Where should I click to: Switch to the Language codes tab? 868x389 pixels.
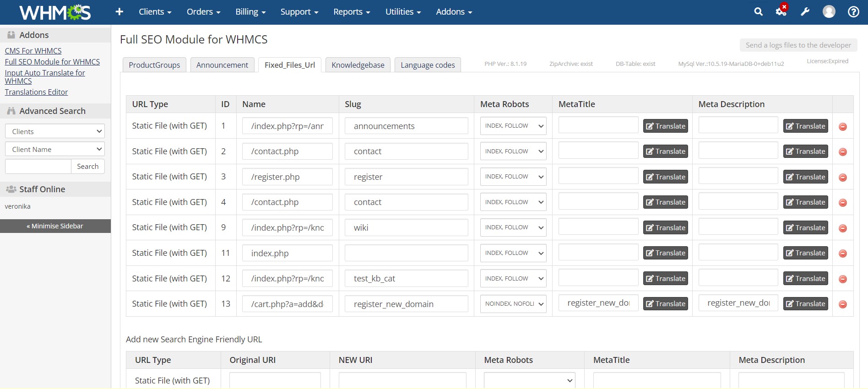coord(428,65)
